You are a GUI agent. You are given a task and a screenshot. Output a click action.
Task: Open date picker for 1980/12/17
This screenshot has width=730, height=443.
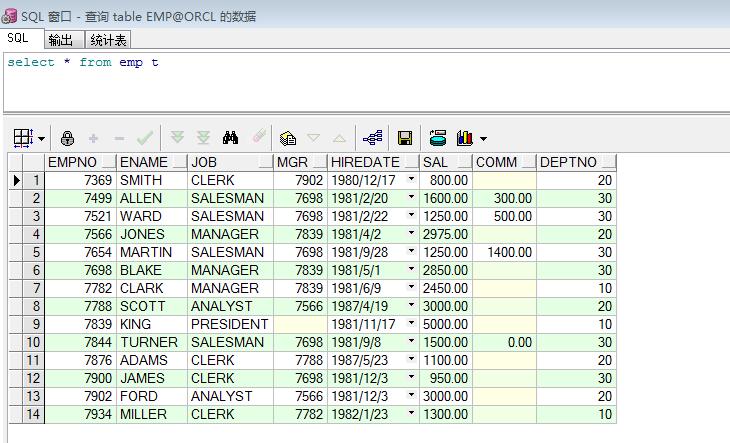click(x=411, y=179)
